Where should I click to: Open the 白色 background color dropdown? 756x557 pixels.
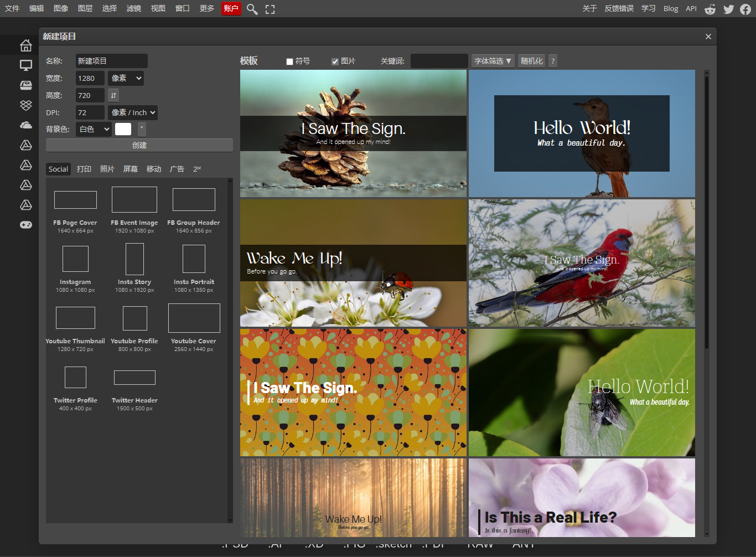pos(94,129)
